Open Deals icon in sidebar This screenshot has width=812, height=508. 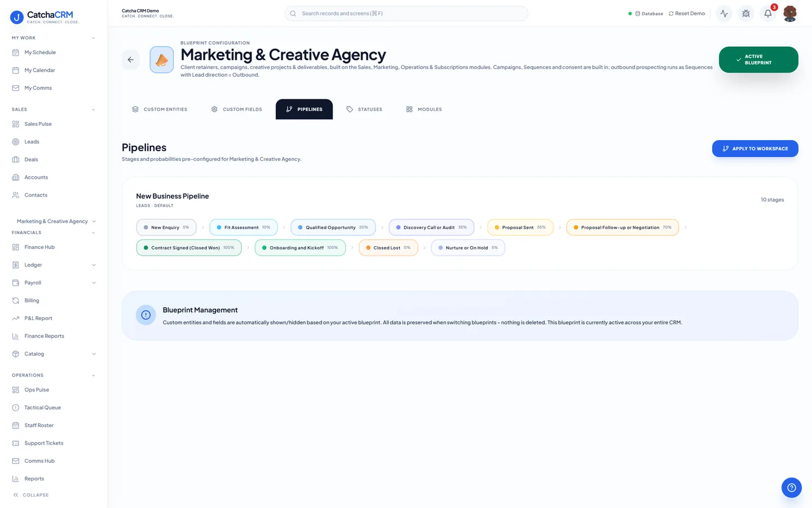16,160
